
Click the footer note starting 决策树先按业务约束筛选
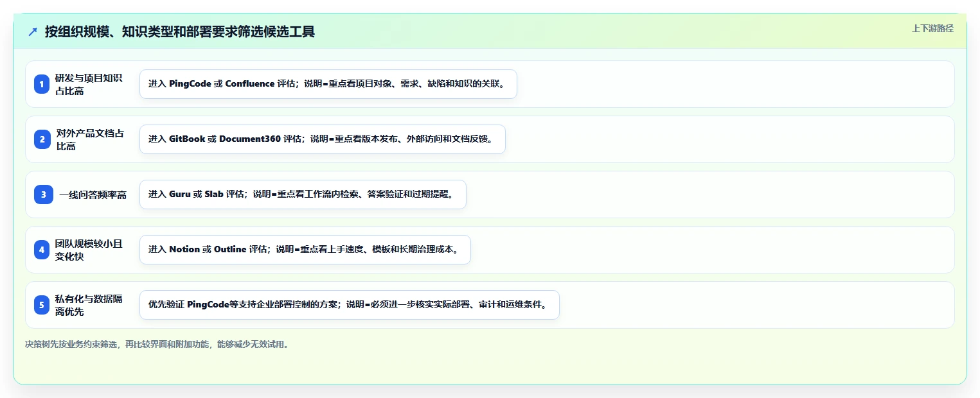[157, 344]
